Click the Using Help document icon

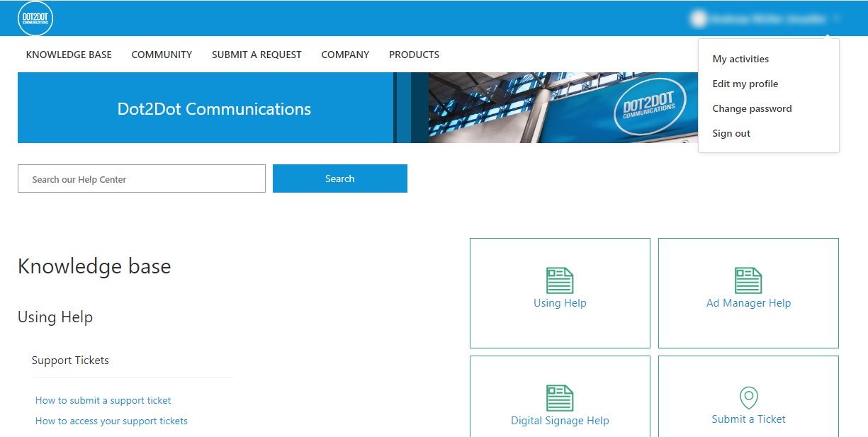pos(560,280)
